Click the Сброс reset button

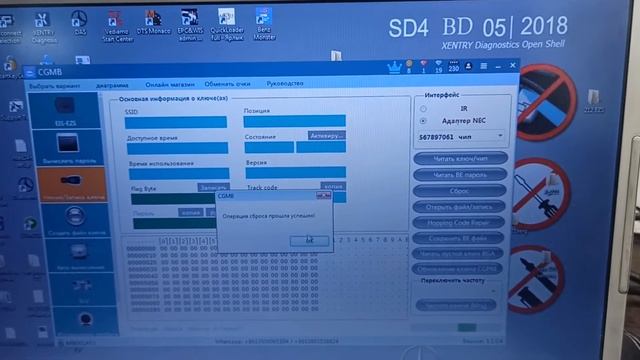[x=459, y=191]
